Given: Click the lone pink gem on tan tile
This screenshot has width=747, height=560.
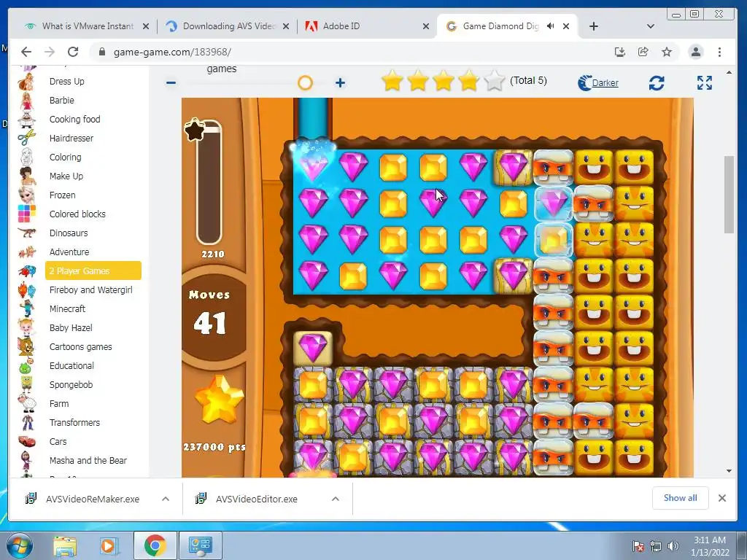Looking at the screenshot, I should pyautogui.click(x=313, y=348).
